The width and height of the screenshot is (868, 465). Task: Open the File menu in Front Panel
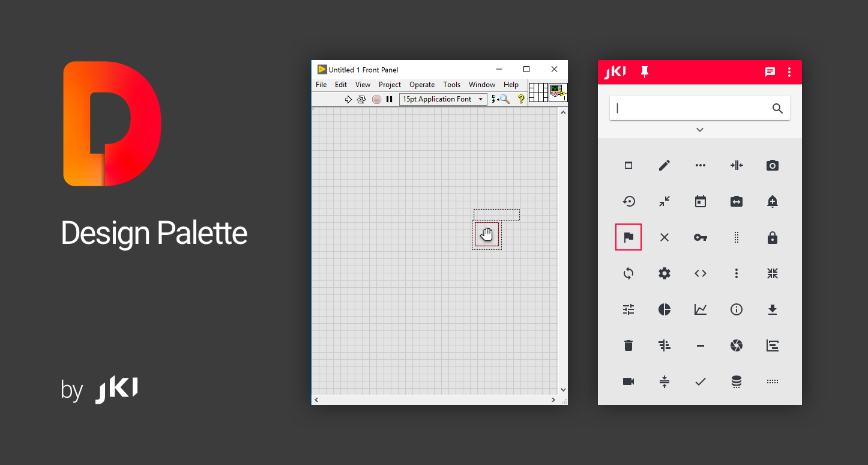pyautogui.click(x=321, y=85)
